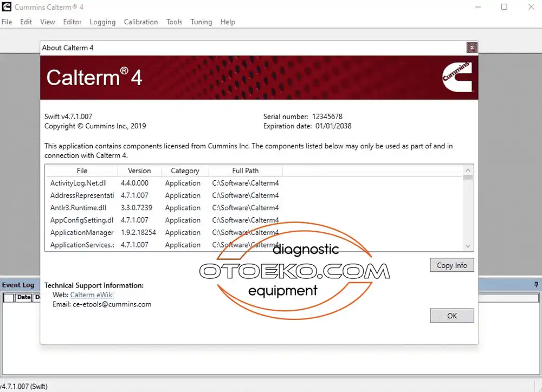Image resolution: width=542 pixels, height=392 pixels.
Task: Open the File menu
Action: coord(7,22)
